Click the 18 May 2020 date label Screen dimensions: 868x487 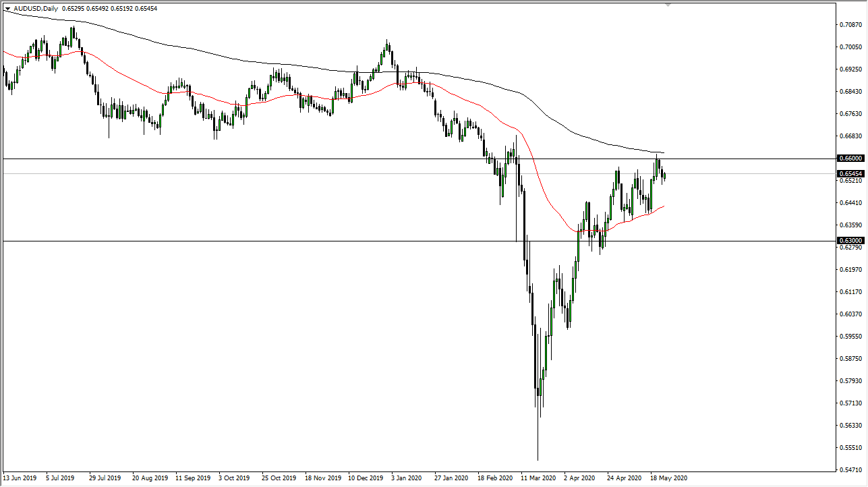(x=669, y=476)
